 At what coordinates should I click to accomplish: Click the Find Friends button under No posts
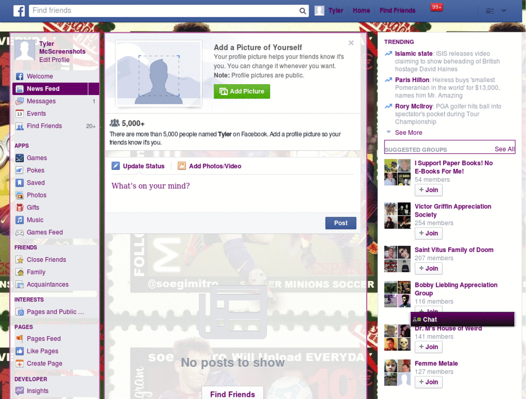pos(232,394)
